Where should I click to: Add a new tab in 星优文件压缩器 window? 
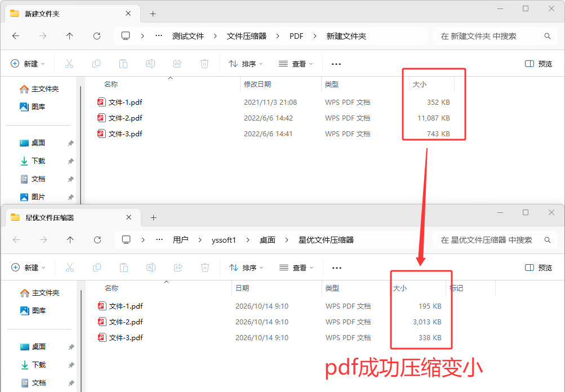(153, 217)
